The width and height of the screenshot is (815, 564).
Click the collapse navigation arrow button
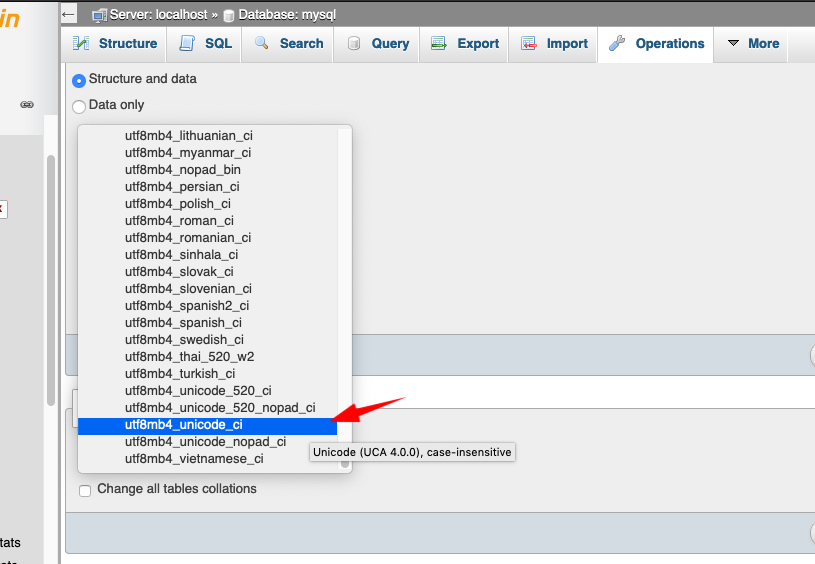click(69, 14)
